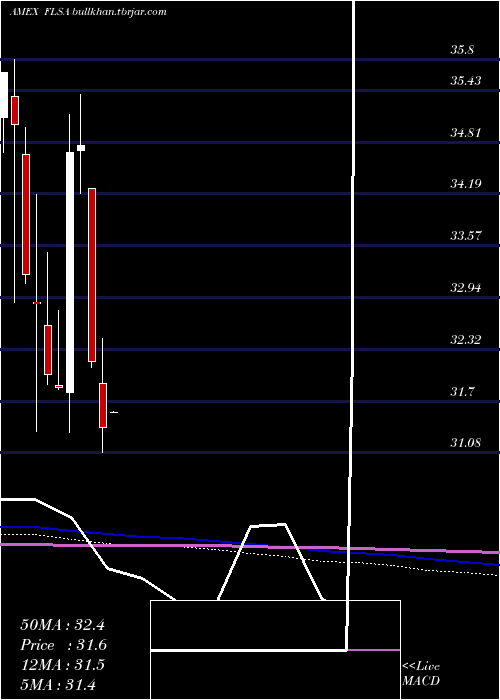Click the 50MA : 32.4 reading
This screenshot has height=700, width=500.
62,625
